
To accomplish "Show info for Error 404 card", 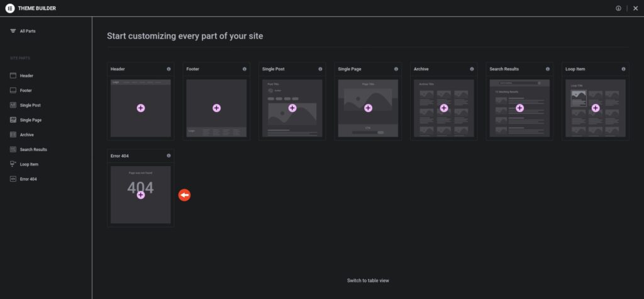I will [x=169, y=156].
